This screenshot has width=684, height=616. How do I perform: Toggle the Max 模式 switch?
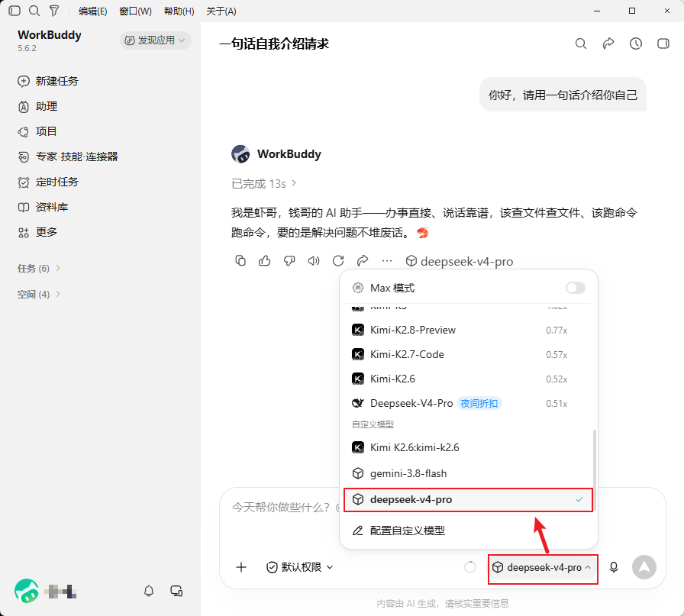click(x=576, y=288)
